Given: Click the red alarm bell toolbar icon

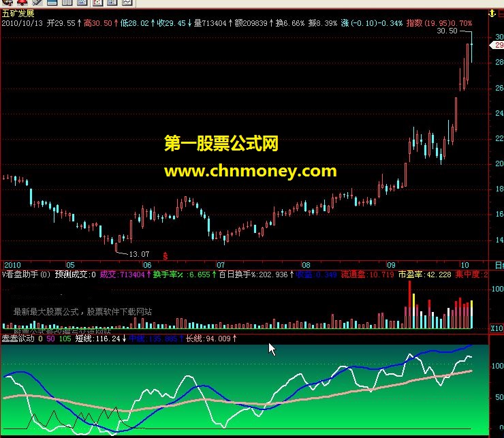Looking at the screenshot, I should pyautogui.click(x=22, y=3).
